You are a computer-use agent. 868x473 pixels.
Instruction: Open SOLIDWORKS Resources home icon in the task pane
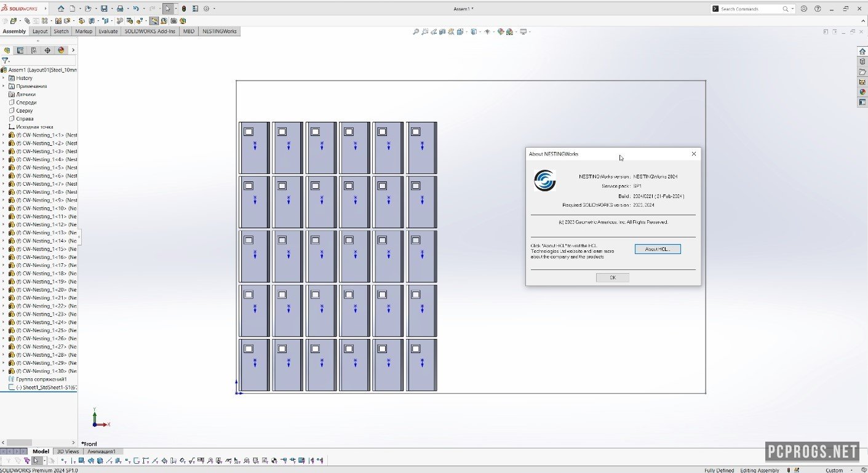(862, 52)
